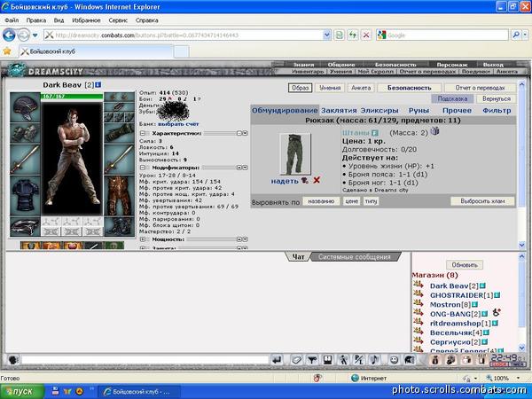Click надеть link to wear pants
This screenshot has width=532, height=399.
coord(285,181)
